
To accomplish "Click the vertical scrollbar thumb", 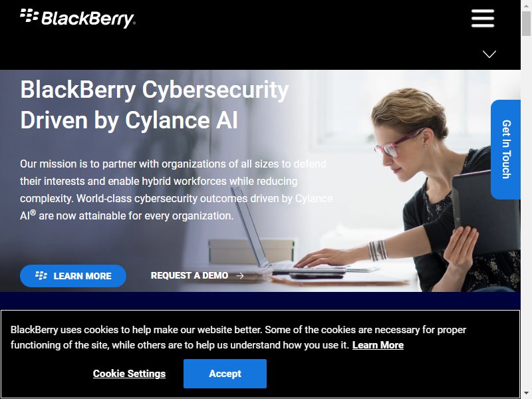I will click(526, 23).
